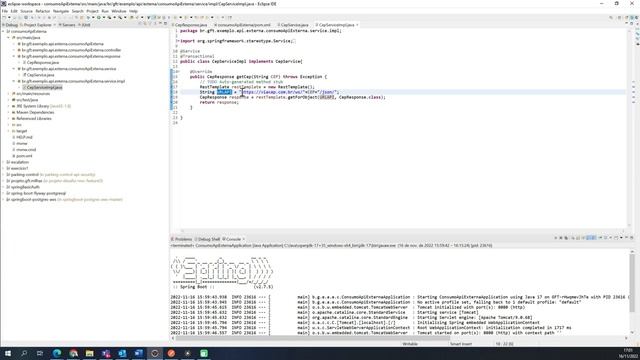This screenshot has height=360, width=640.
Task: Open the Project Explorer view menu dropdown
Action: coord(155,24)
